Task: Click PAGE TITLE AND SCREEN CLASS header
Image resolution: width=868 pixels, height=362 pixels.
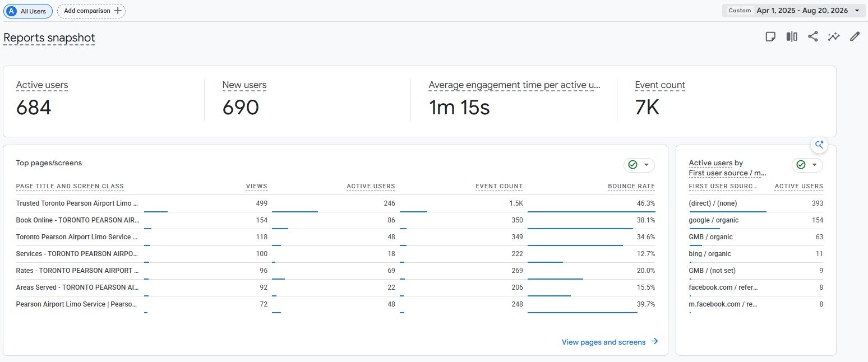Action: tap(70, 187)
